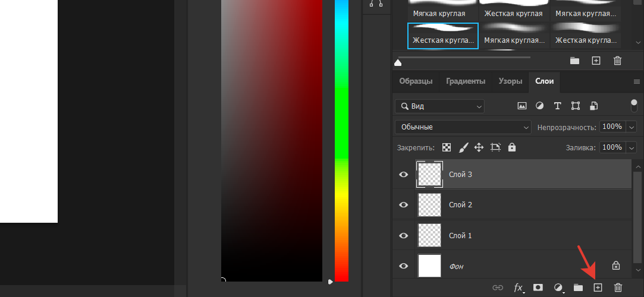Viewport: 644px width, 297px height.
Task: Lock artboard nesting icon
Action: (496, 147)
